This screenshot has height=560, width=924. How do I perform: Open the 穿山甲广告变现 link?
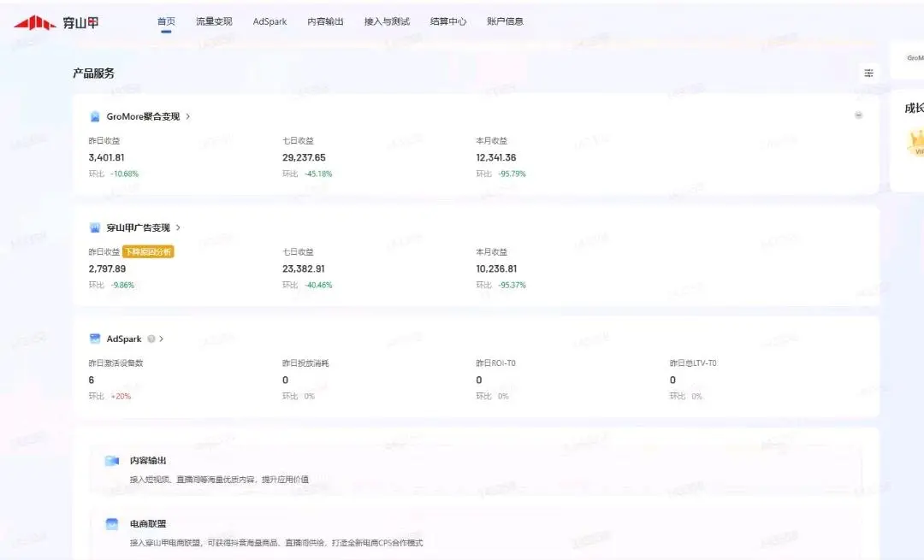point(138,228)
